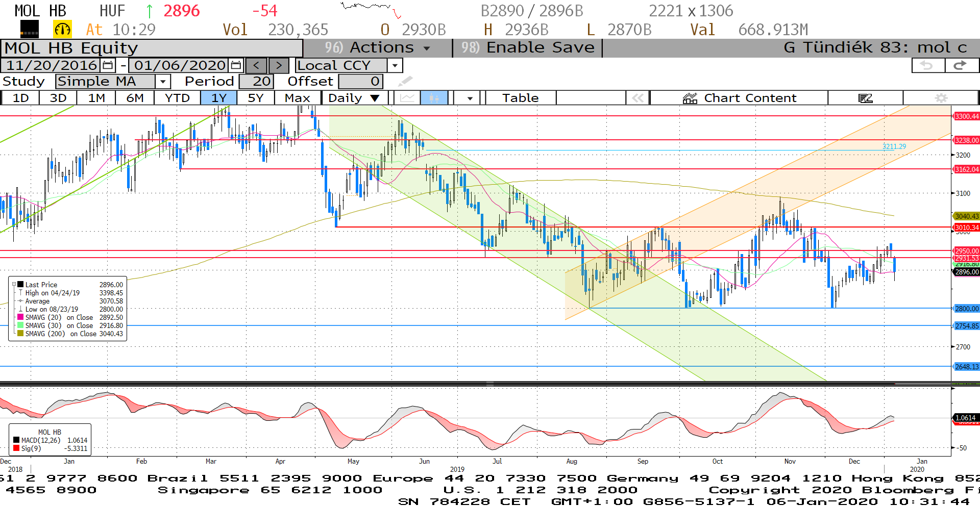Viewport: 980px width, 530px height.
Task: Open the start date calendar picker
Action: [108, 65]
